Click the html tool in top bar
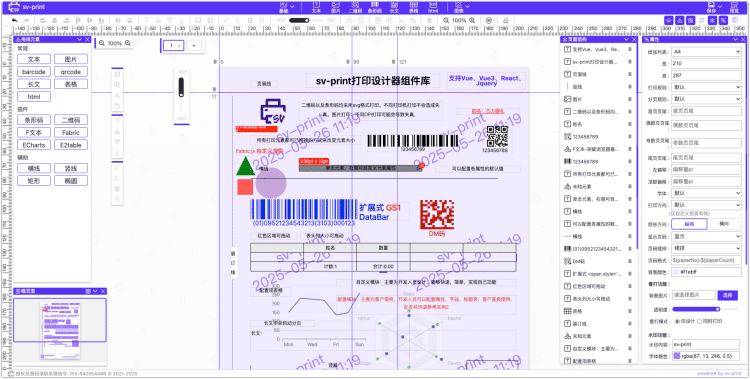This screenshot has width=750, height=379. click(x=432, y=7)
